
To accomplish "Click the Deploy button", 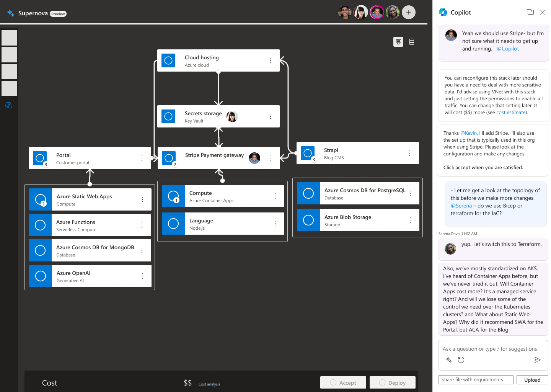I will click(x=393, y=382).
